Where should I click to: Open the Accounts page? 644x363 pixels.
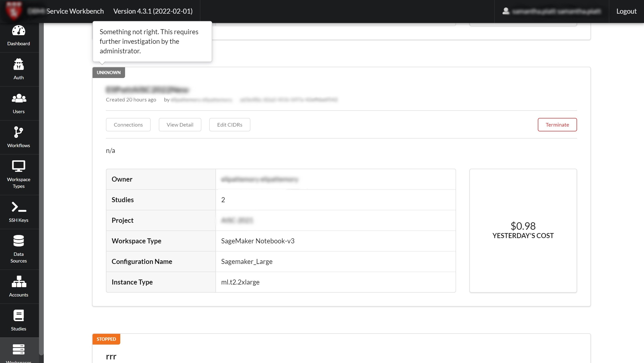coord(18,286)
